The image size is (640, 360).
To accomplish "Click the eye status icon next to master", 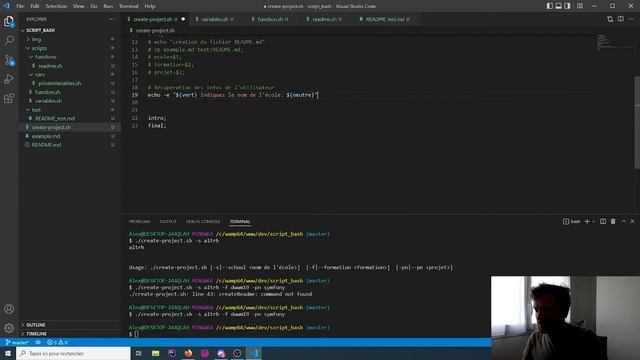I will pos(38,342).
